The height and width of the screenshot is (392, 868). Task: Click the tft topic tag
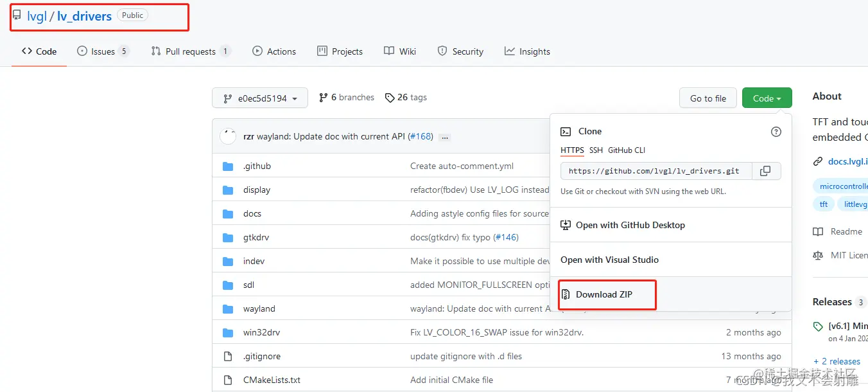pos(824,204)
